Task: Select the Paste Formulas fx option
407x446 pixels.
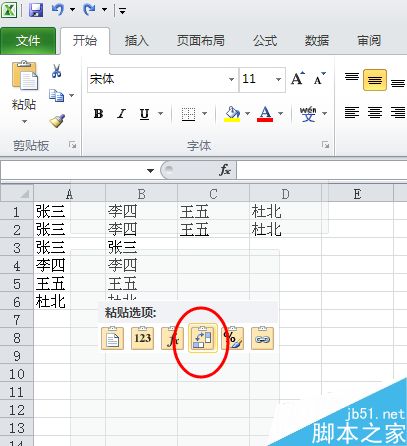Action: coord(172,338)
